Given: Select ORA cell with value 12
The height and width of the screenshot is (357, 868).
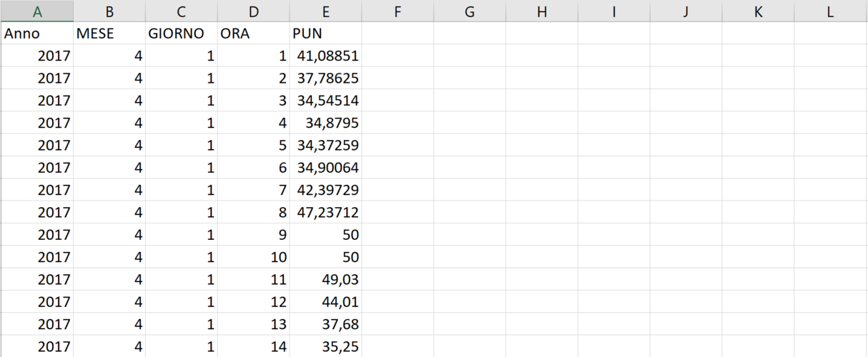Looking at the screenshot, I should point(254,302).
